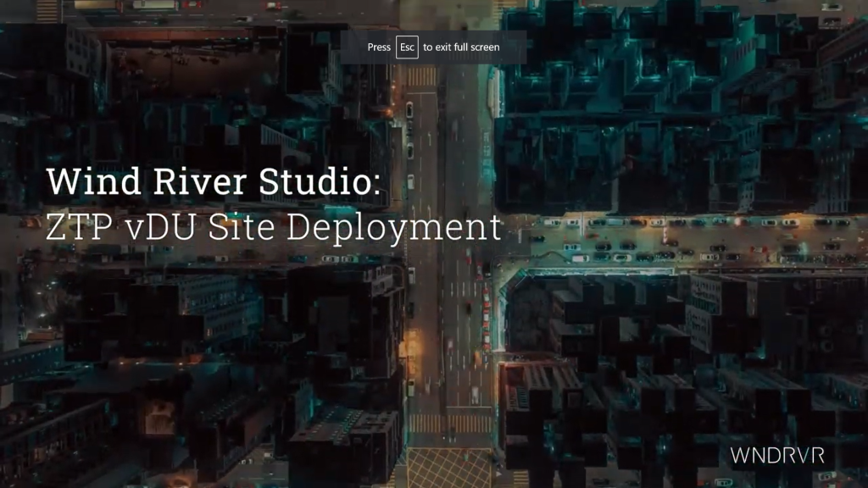Click the word "Studio:" in the title
Image resolution: width=868 pixels, height=488 pixels.
pos(328,181)
